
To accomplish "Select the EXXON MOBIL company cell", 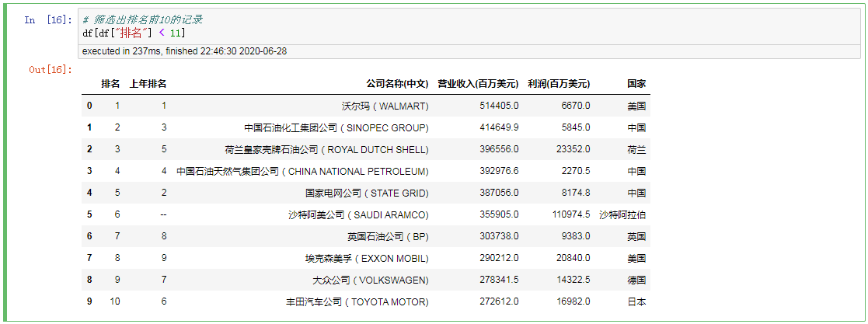I will click(x=366, y=258).
